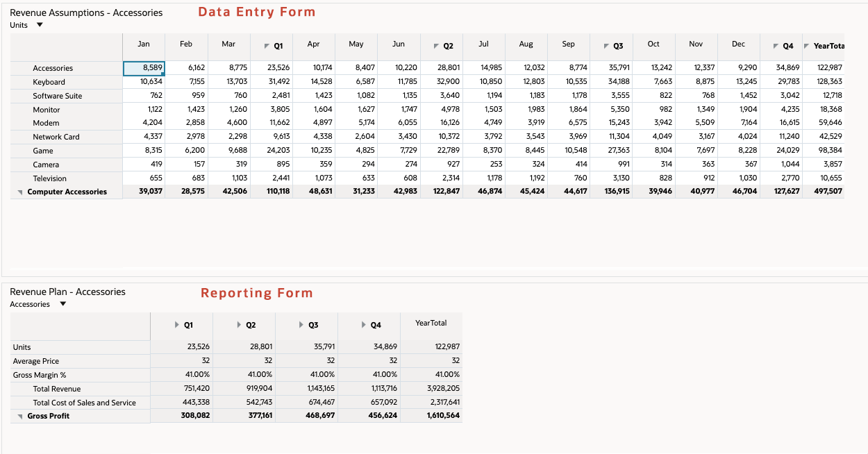Select the Keyboard Jan cell 10,634

click(x=144, y=82)
